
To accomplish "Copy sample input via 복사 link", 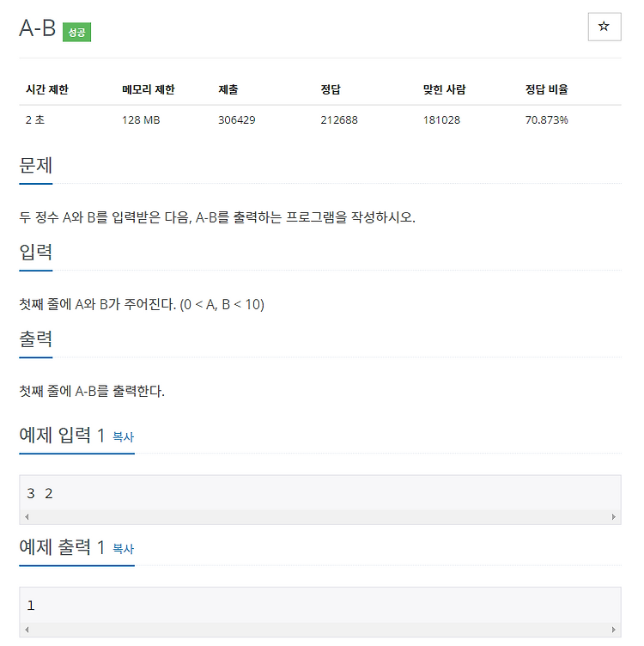I will point(123,436).
